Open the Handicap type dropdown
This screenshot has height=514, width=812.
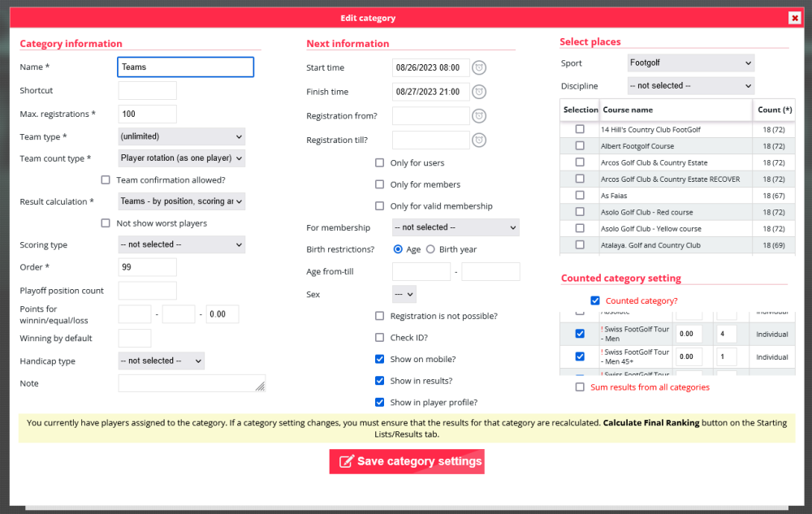161,361
